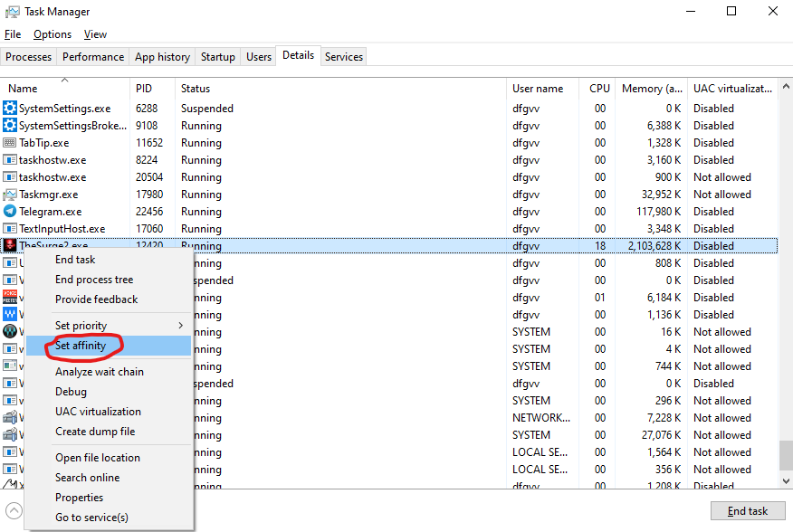Sort the list by the CPU column

599,89
